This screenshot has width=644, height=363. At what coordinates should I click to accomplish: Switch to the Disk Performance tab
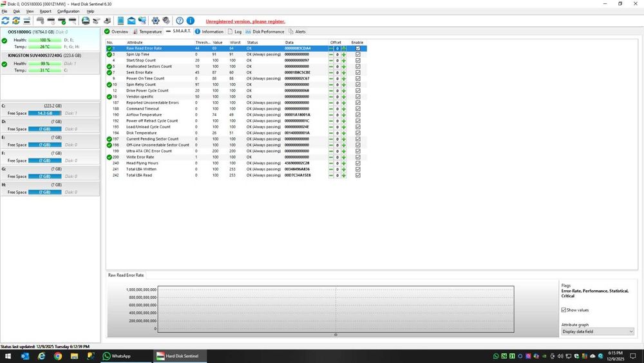pos(265,32)
